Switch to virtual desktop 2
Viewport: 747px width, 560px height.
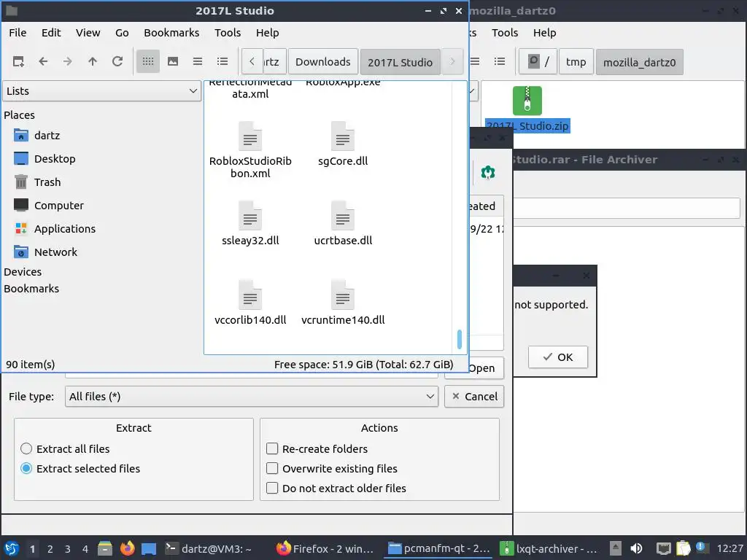(50, 549)
